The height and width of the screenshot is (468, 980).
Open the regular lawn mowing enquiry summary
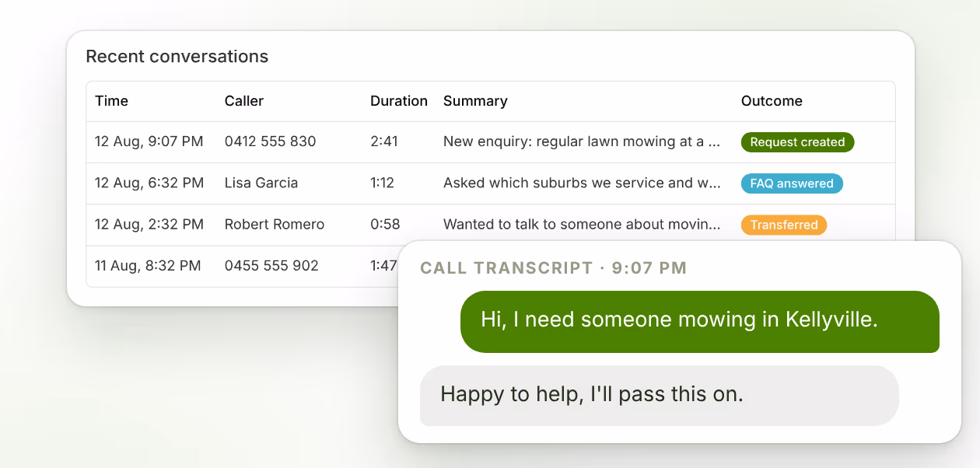pyautogui.click(x=583, y=142)
